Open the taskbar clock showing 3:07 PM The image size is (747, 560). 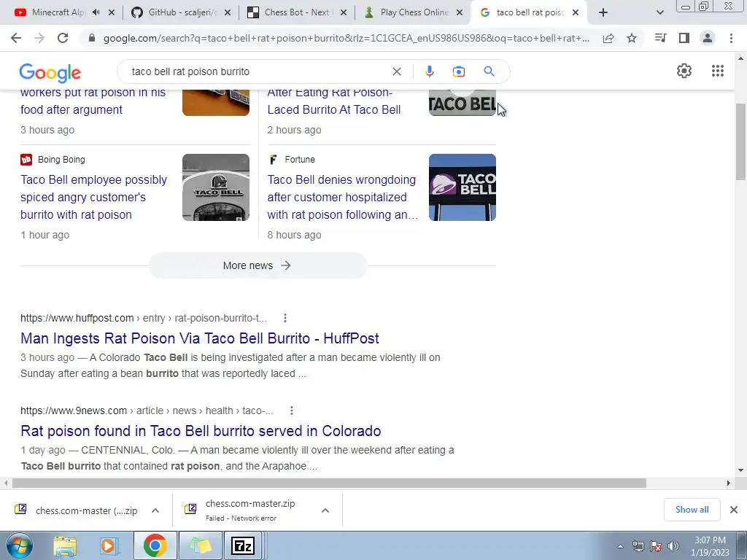click(710, 546)
